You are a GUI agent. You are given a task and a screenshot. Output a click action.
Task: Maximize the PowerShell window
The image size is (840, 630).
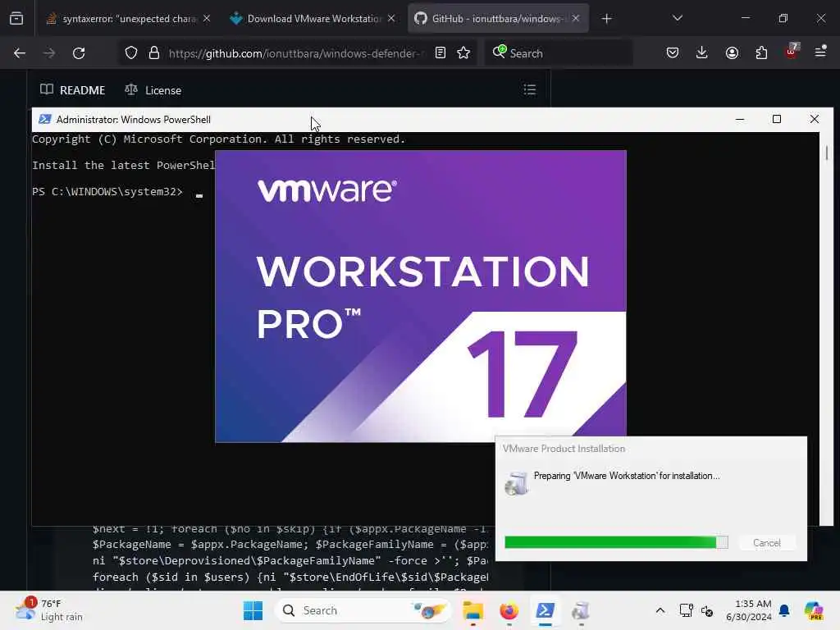tap(777, 119)
